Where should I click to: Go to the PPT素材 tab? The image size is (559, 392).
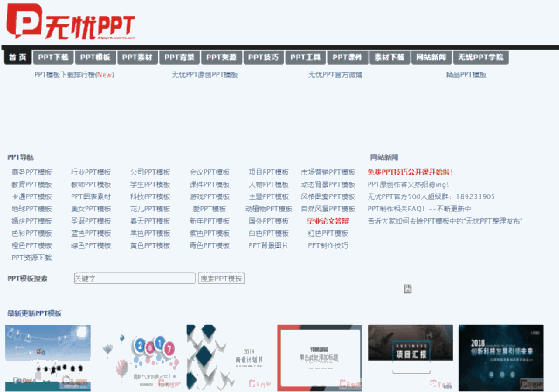click(137, 57)
